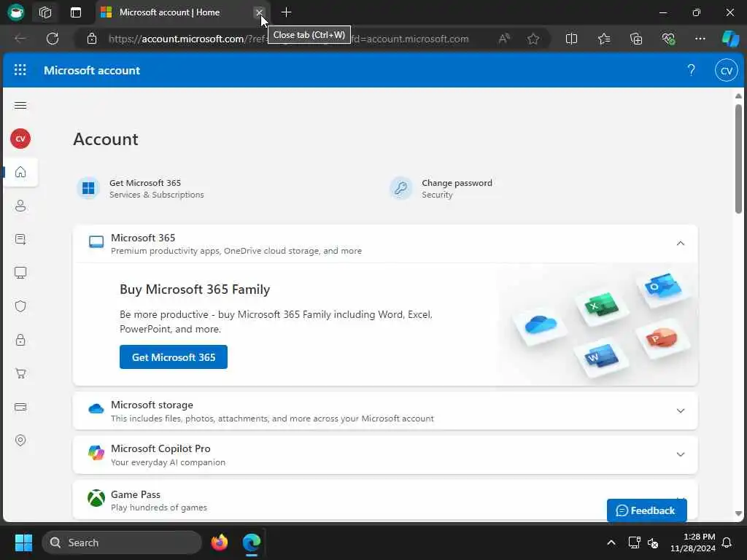
Task: Click the Game Pass section header
Action: (385, 500)
